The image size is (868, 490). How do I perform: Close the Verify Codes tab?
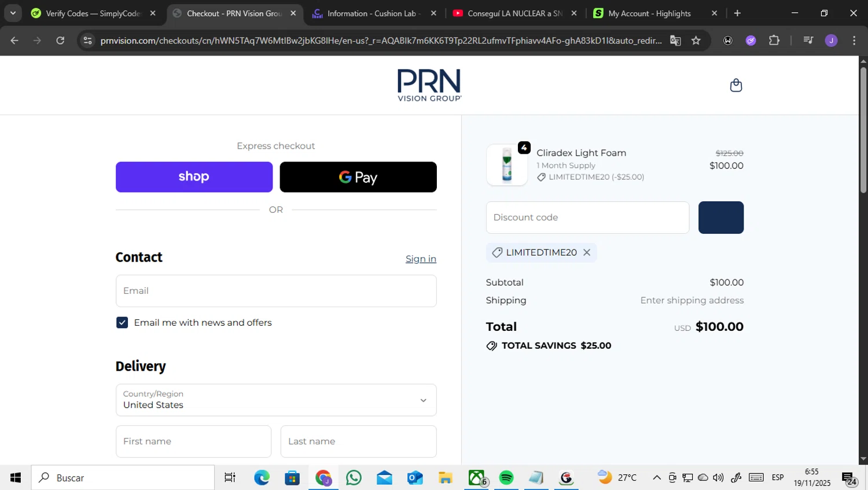click(153, 13)
